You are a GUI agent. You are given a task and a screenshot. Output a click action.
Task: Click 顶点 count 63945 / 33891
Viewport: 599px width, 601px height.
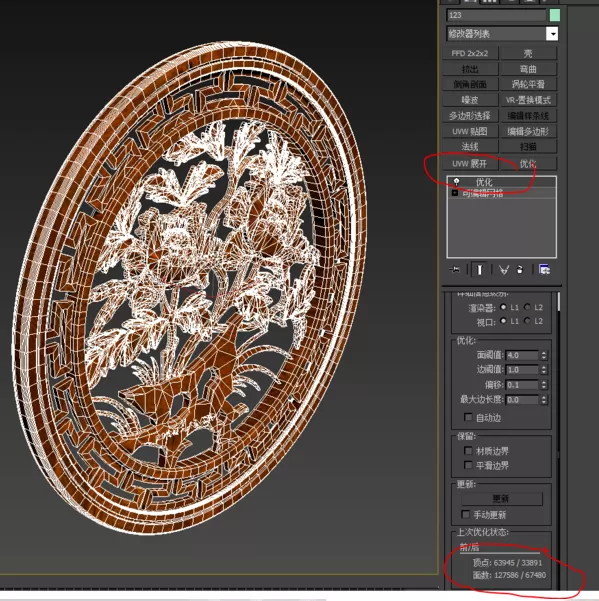507,563
